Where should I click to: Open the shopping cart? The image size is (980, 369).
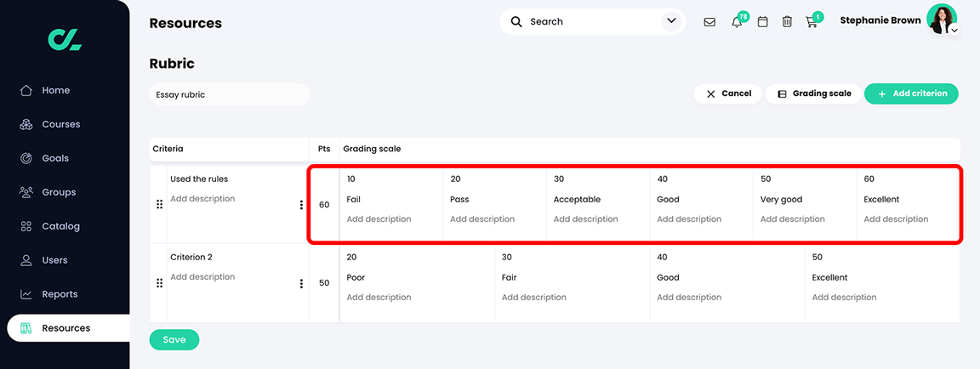[812, 22]
